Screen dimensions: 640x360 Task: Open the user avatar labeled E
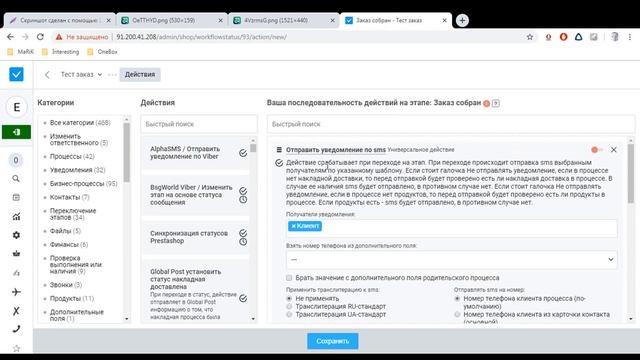(16, 107)
